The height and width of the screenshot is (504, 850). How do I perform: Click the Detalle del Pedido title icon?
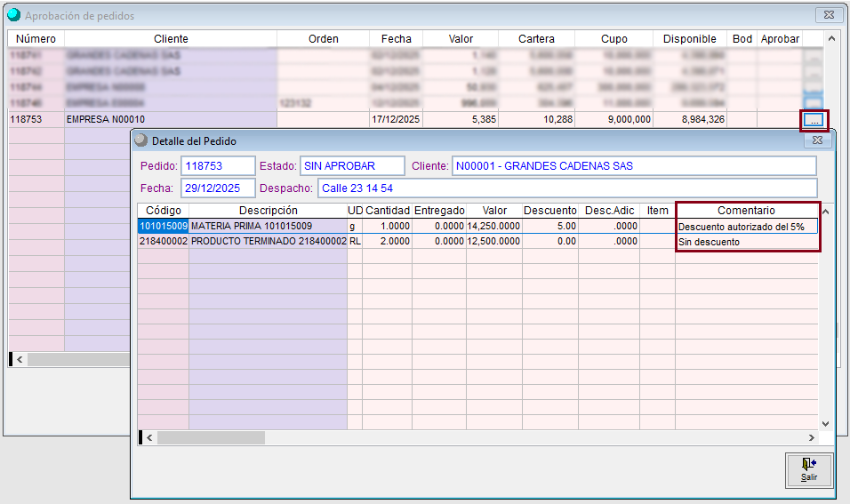(x=141, y=140)
